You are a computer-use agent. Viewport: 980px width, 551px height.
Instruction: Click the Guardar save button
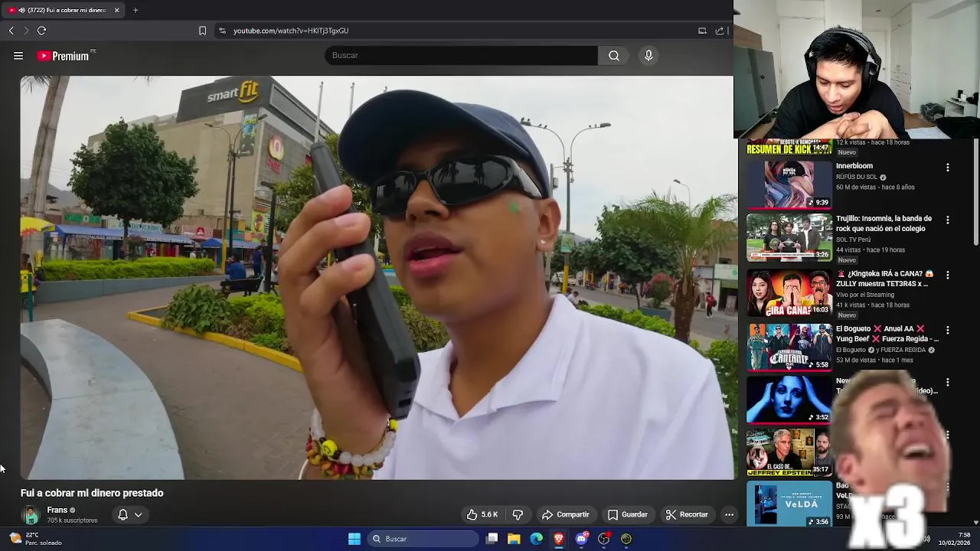click(x=628, y=514)
